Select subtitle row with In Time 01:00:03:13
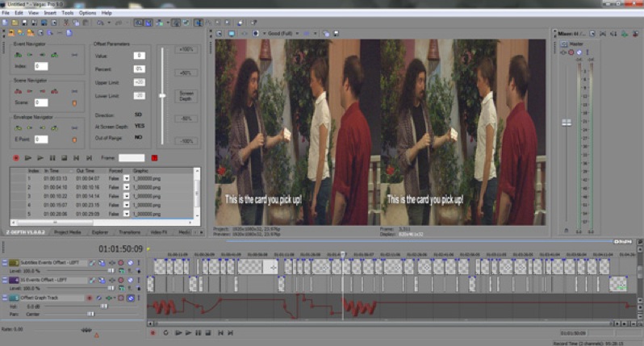 tap(102, 178)
